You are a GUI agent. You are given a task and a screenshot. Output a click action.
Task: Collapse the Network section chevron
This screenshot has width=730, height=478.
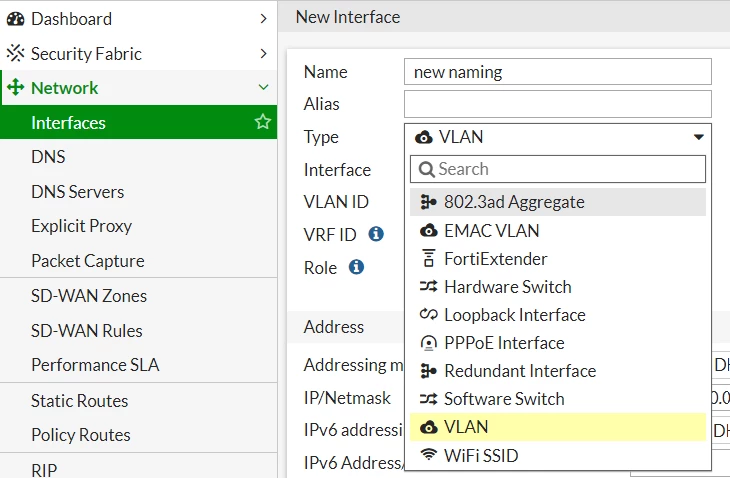click(x=264, y=87)
